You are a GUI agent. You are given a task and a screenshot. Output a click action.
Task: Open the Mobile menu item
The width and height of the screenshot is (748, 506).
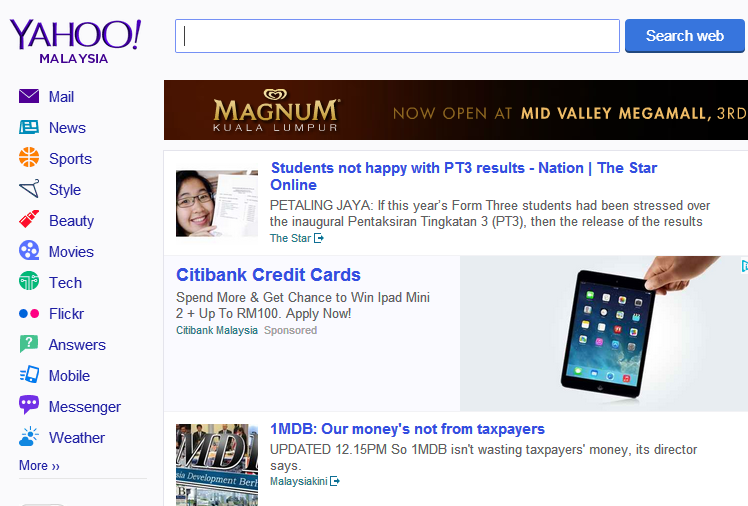click(x=69, y=376)
